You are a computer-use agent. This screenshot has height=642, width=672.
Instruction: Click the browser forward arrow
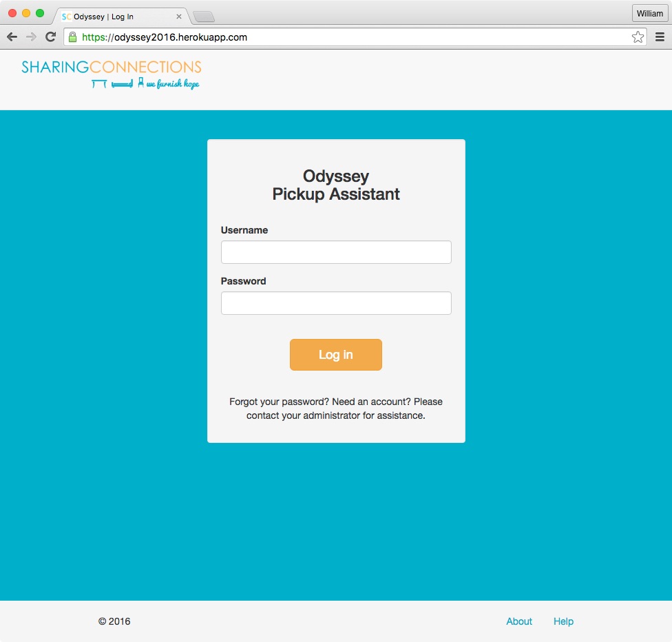tap(31, 37)
